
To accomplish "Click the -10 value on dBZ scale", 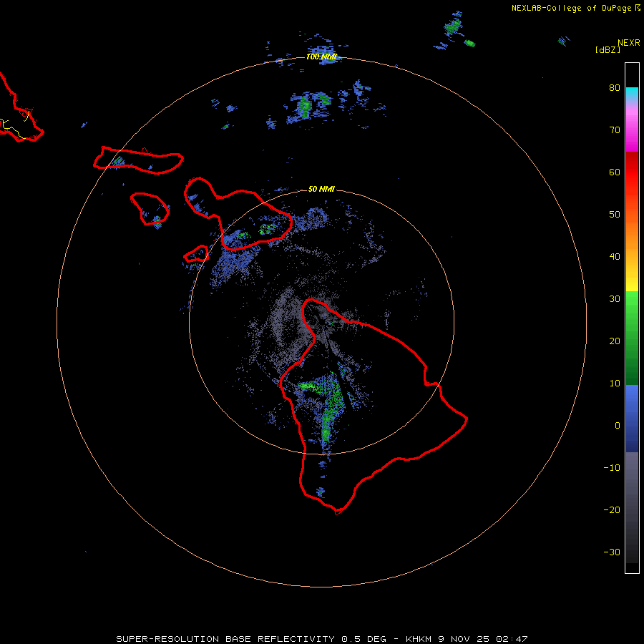I will 612,468.
